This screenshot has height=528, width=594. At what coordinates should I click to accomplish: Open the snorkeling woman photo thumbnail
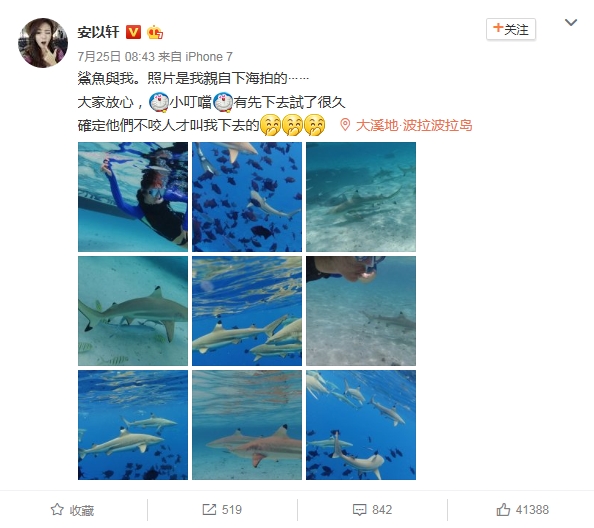pos(133,197)
